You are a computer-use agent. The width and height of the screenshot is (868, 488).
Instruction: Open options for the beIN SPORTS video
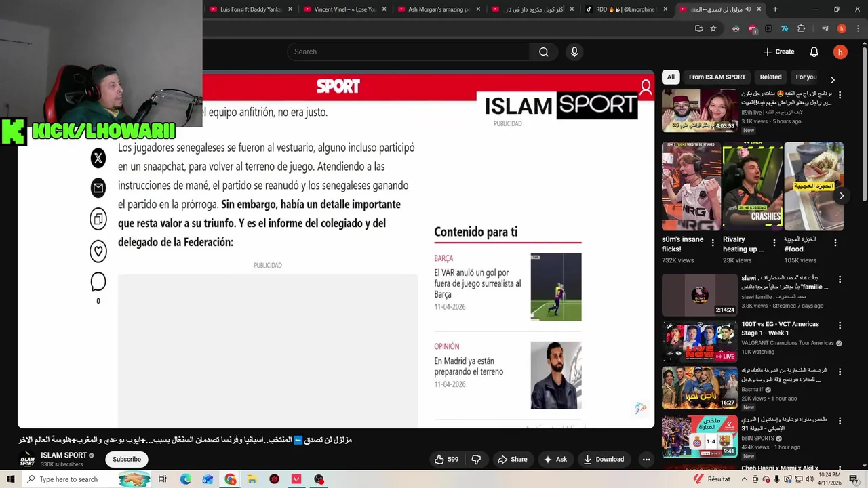coord(840,420)
